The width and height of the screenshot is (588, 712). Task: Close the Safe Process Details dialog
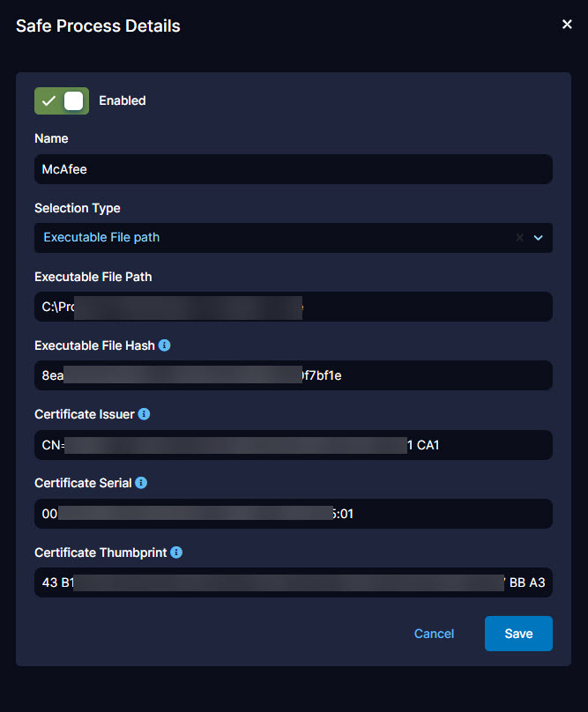(567, 24)
